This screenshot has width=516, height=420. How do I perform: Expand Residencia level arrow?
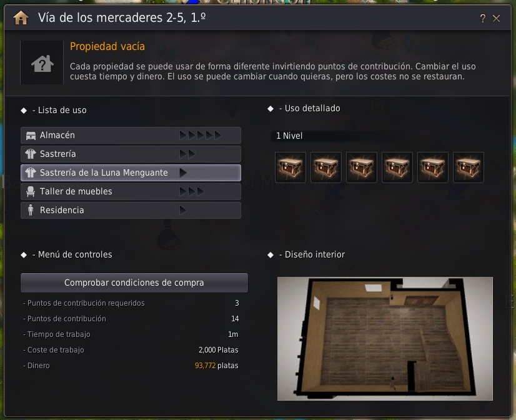[183, 210]
